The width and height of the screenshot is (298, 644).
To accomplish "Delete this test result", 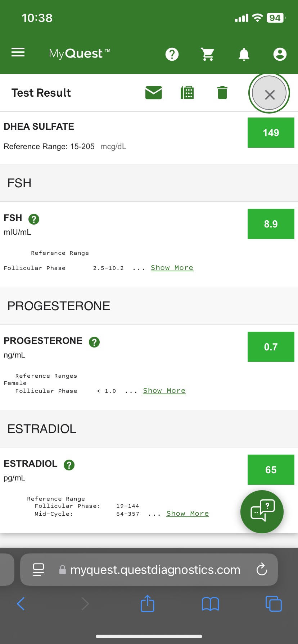I will [x=222, y=93].
